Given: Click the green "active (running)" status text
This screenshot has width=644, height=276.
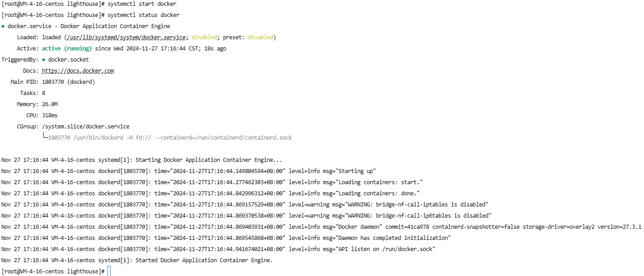Looking at the screenshot, I should (x=67, y=49).
